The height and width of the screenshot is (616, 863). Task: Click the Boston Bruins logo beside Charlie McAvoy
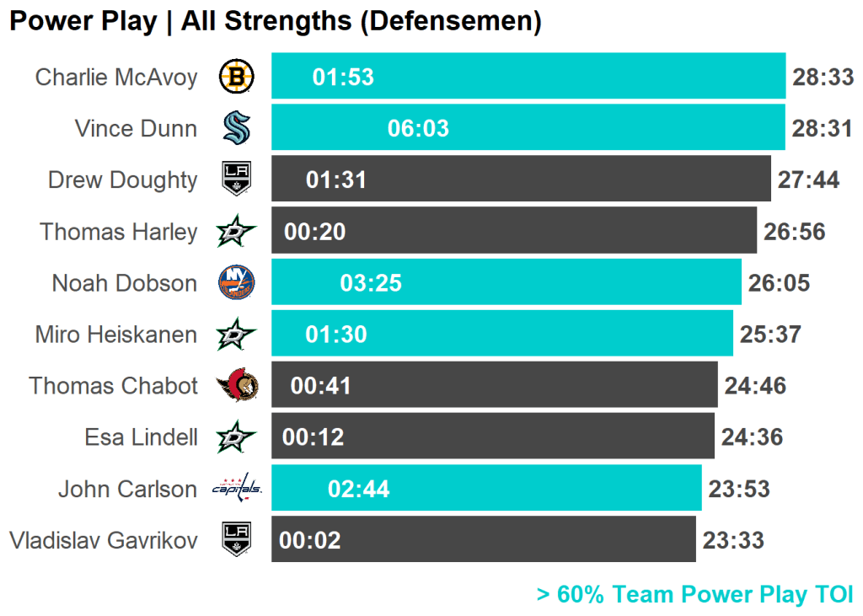[237, 78]
